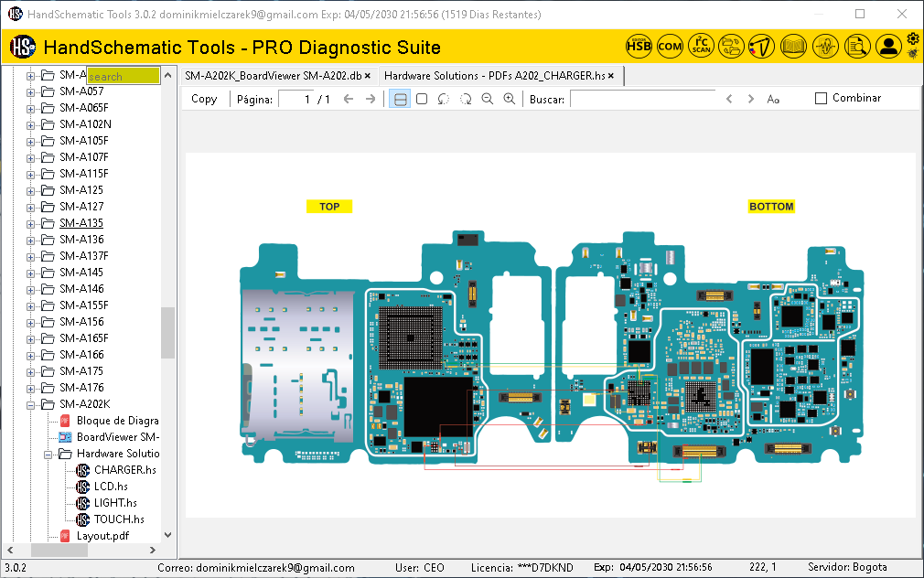Go to next page arrow
This screenshot has width=924, height=578.
(371, 99)
